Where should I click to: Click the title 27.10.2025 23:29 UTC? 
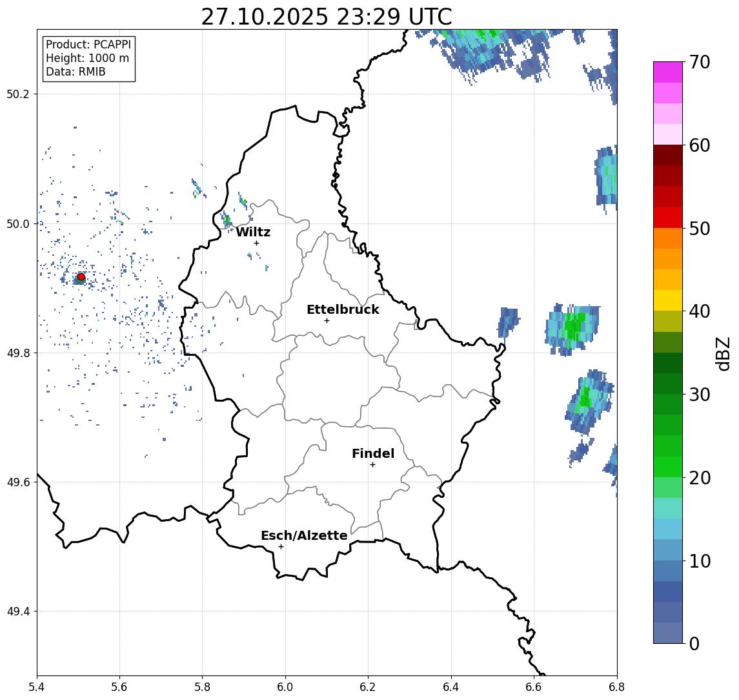click(x=327, y=17)
